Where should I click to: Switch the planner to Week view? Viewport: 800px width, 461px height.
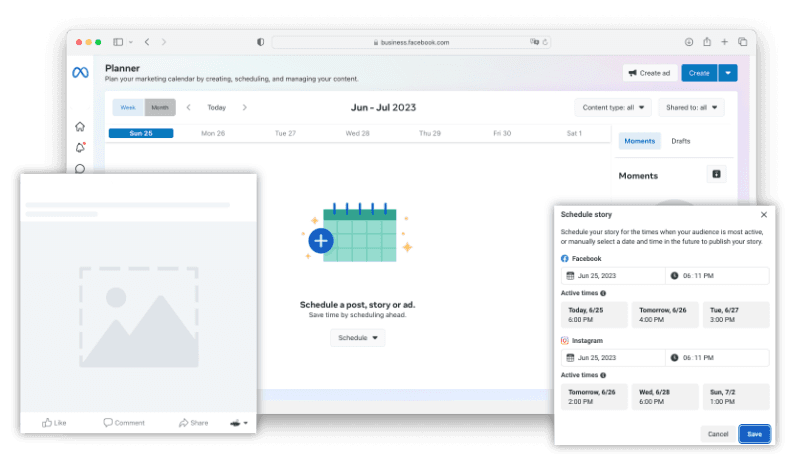click(x=128, y=107)
